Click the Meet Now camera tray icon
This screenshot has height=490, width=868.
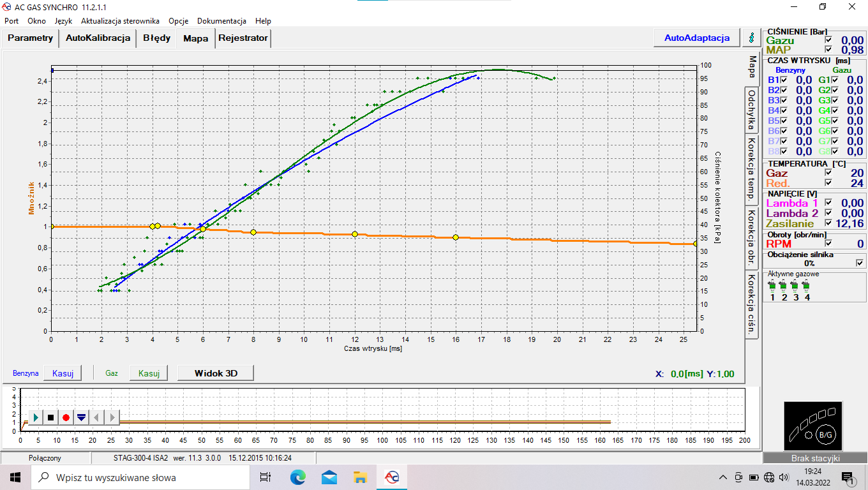point(738,477)
